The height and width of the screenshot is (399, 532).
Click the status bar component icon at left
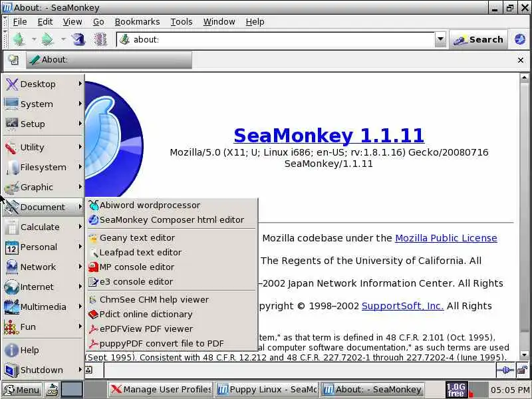[x=89, y=370]
